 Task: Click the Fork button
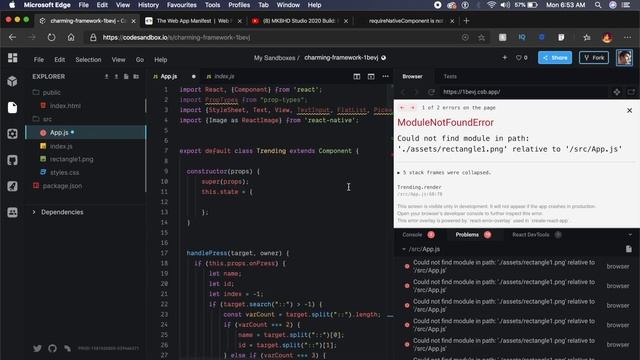[x=594, y=58]
